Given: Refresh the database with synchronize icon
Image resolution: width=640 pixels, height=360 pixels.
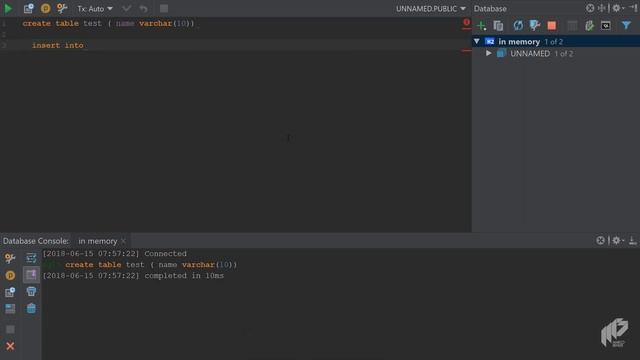Looking at the screenshot, I should click(518, 26).
